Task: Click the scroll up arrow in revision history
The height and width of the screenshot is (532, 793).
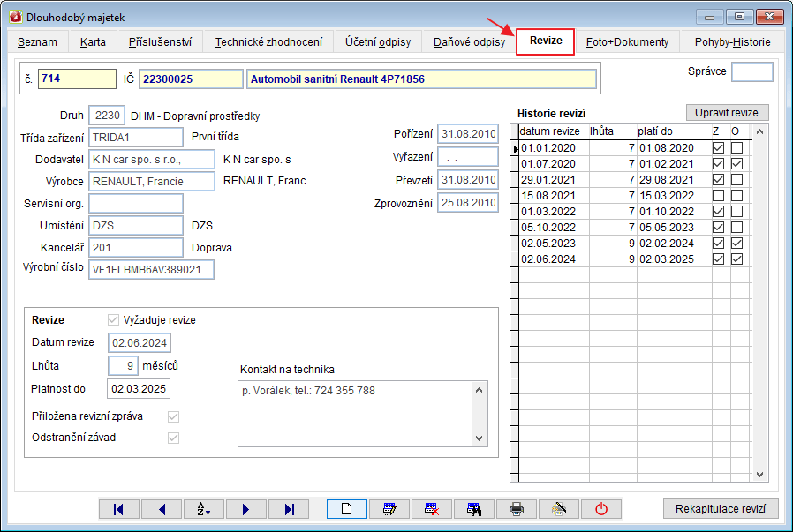Action: click(759, 131)
